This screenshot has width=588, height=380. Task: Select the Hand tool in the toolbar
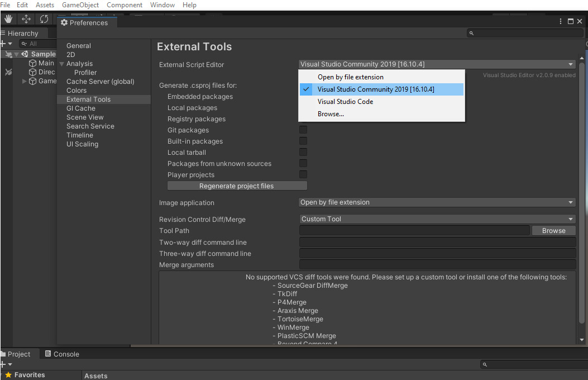8,19
